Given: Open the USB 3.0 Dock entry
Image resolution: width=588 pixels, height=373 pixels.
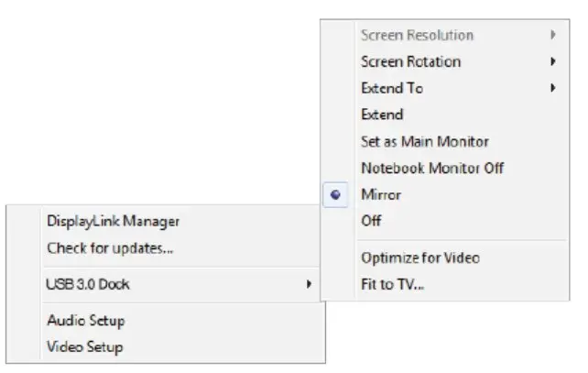Looking at the screenshot, I should [88, 284].
